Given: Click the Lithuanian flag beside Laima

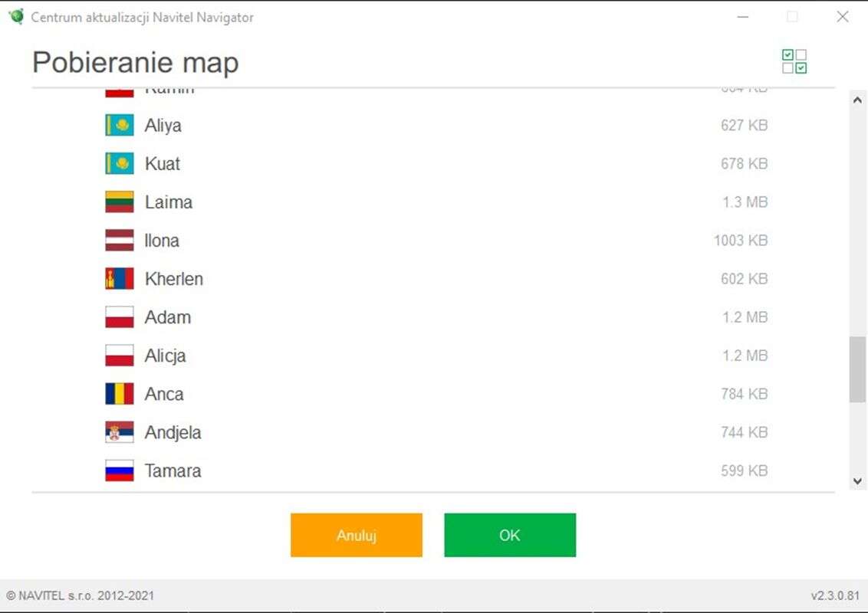Looking at the screenshot, I should pos(119,202).
